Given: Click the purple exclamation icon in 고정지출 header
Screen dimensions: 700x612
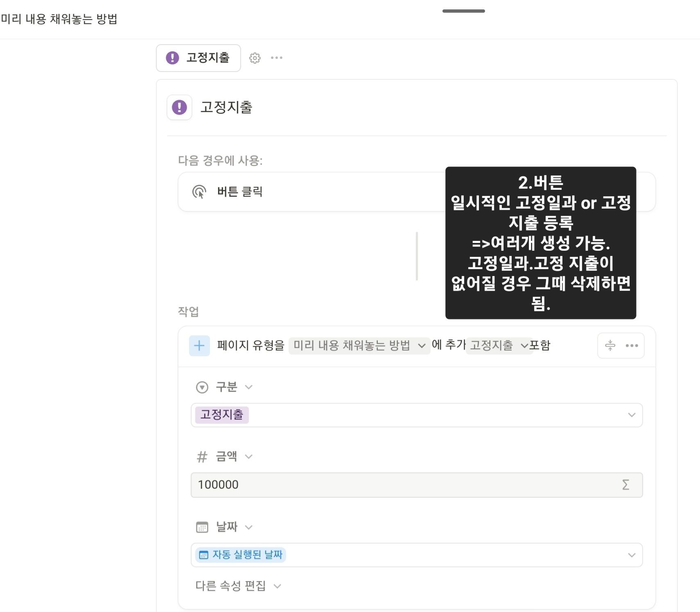Looking at the screenshot, I should pos(179,108).
